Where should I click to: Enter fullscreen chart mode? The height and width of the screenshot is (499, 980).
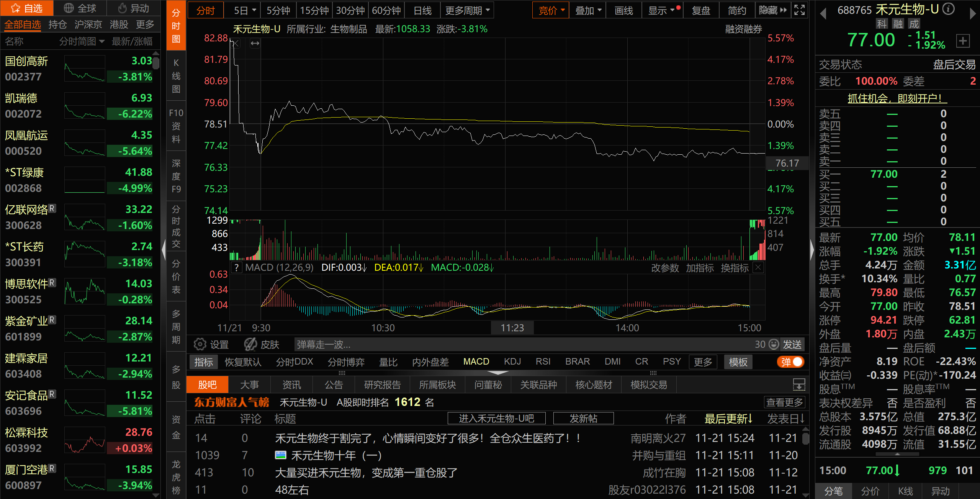tap(800, 10)
